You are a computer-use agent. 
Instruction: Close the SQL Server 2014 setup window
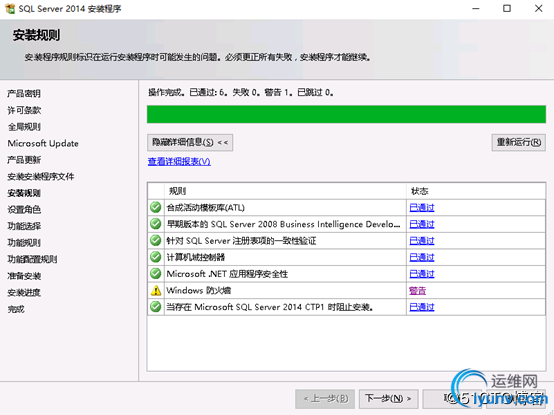pyautogui.click(x=538, y=8)
